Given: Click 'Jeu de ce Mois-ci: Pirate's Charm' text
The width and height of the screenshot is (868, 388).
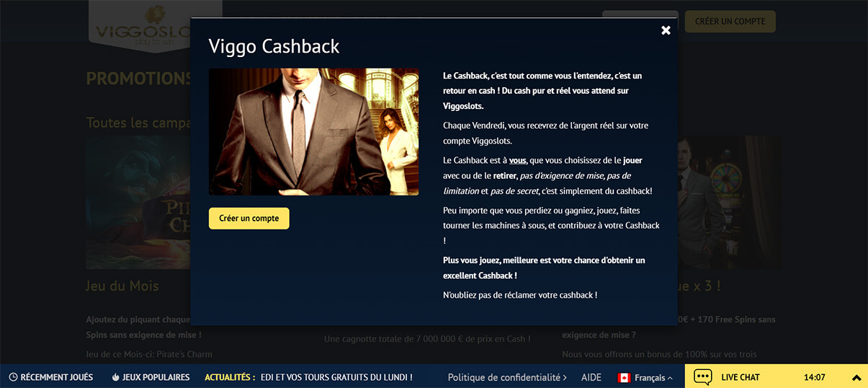Looking at the screenshot, I should point(149,354).
